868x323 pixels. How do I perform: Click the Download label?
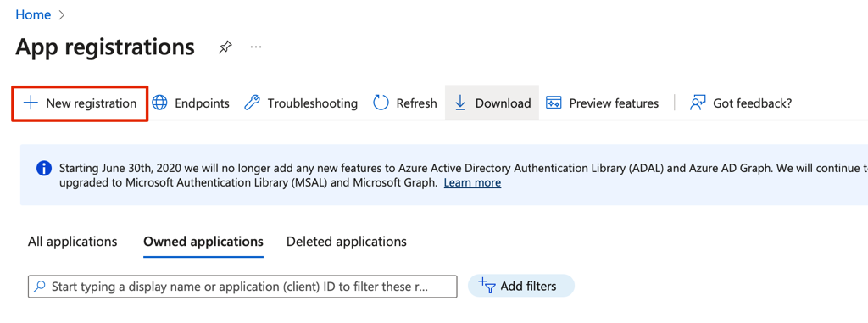[504, 103]
